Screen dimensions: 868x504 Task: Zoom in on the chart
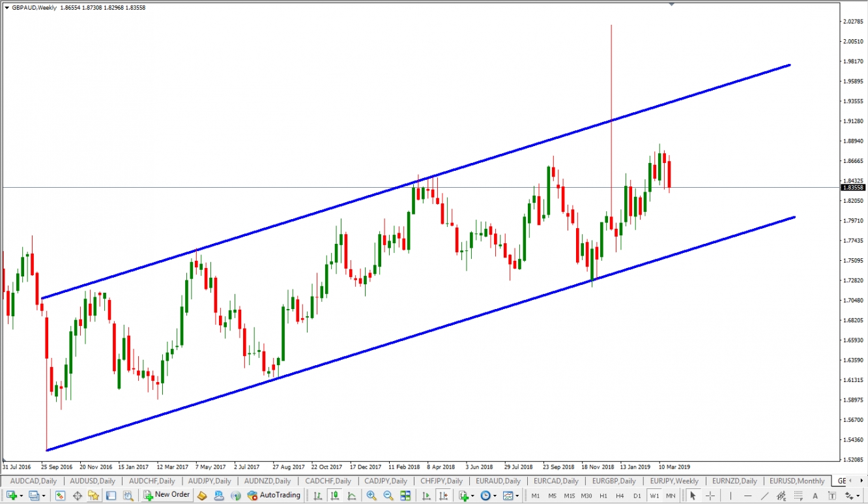371,496
